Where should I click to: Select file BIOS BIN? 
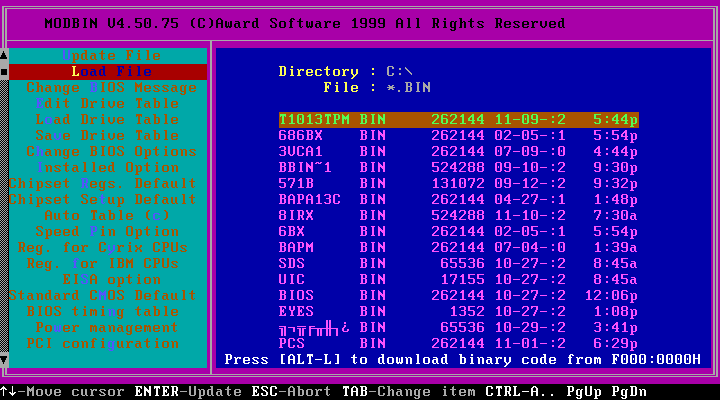pyautogui.click(x=458, y=296)
